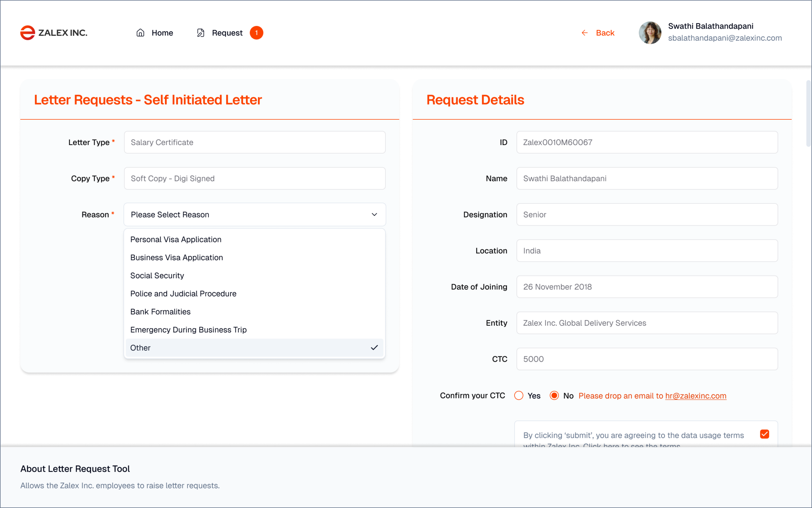The width and height of the screenshot is (812, 508).
Task: Choose Emergency During Business Trip reason
Action: pyautogui.click(x=255, y=330)
